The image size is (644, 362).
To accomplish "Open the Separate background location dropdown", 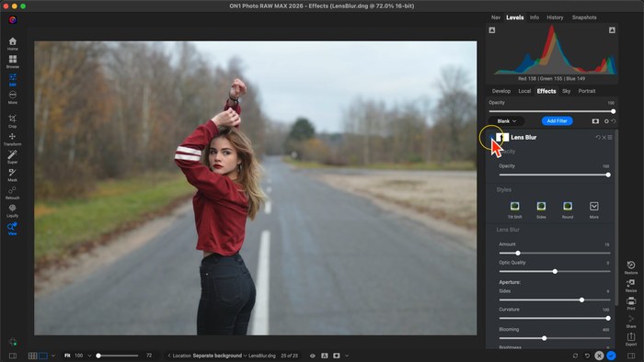I will [219, 356].
